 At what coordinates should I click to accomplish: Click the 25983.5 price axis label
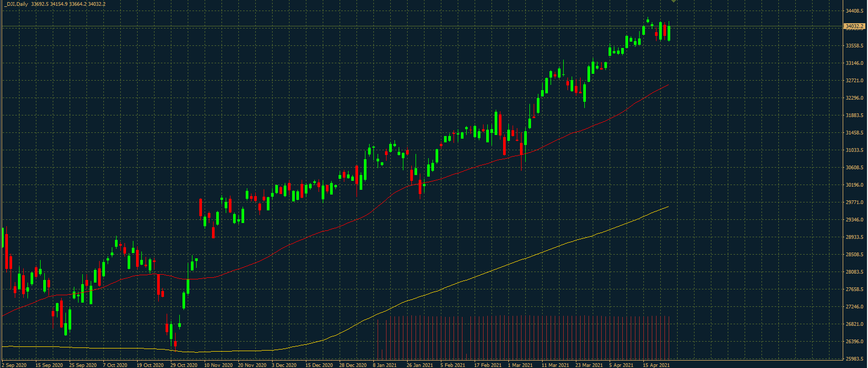855,359
